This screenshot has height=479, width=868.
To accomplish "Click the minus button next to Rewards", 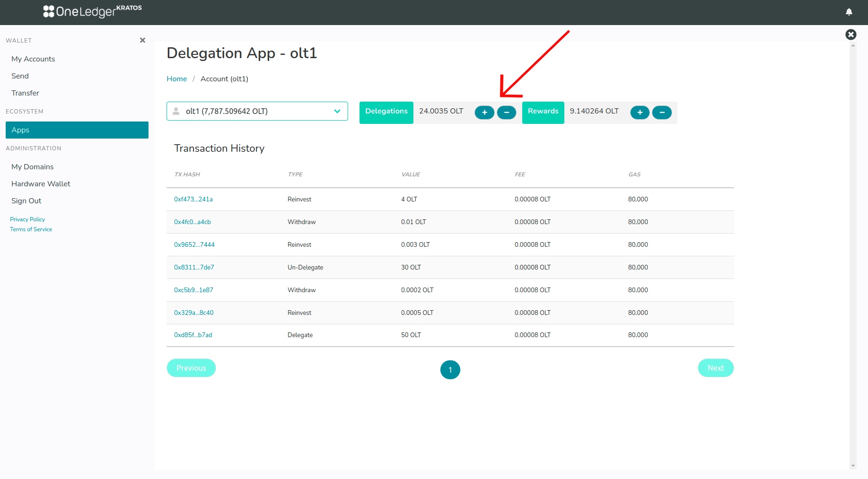I will (x=662, y=113).
